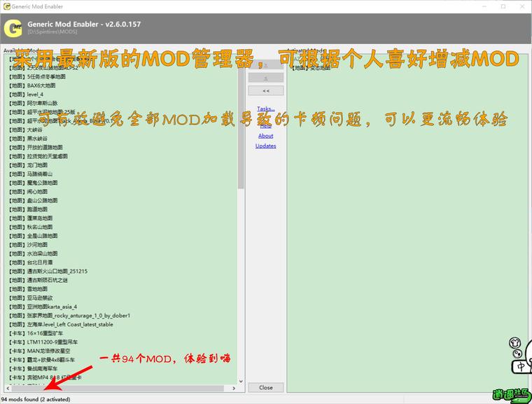Select mod 通古斯火山口地图_251215

48,271
